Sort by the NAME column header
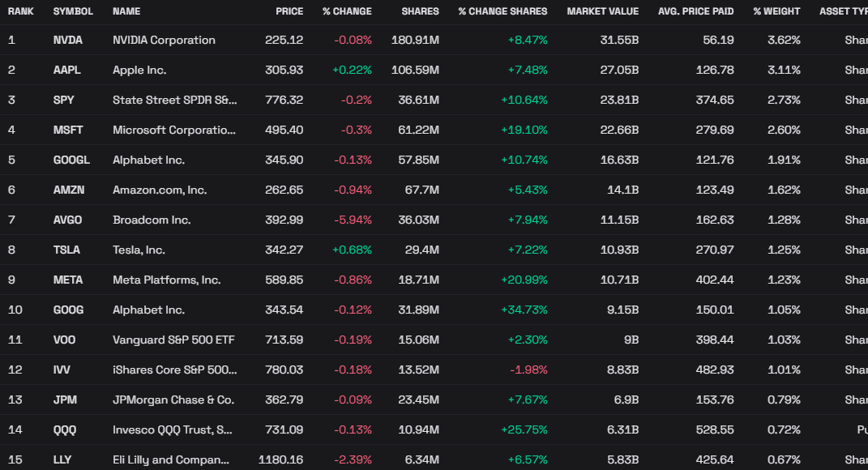868x470 pixels. [x=126, y=11]
